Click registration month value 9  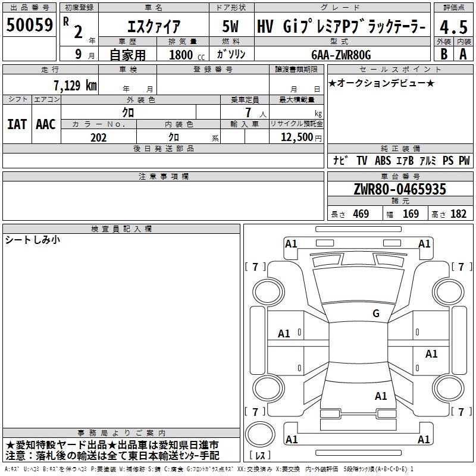point(79,54)
